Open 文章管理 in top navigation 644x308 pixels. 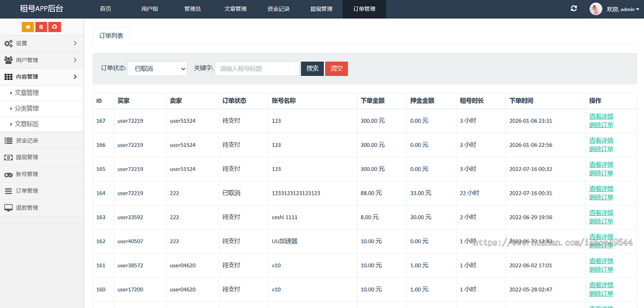pyautogui.click(x=235, y=9)
